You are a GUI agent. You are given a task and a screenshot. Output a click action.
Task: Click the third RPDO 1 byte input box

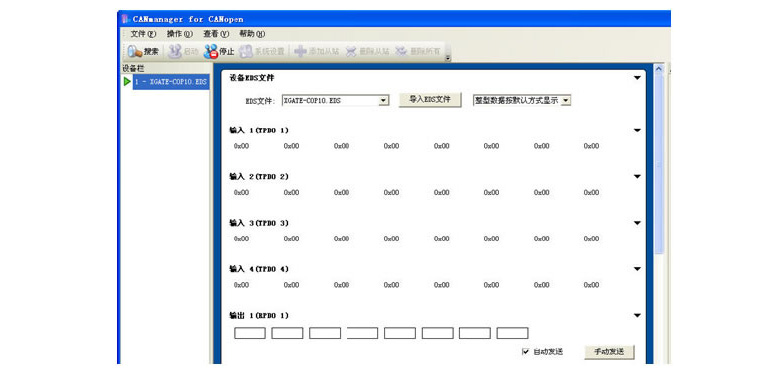pyautogui.click(x=325, y=333)
